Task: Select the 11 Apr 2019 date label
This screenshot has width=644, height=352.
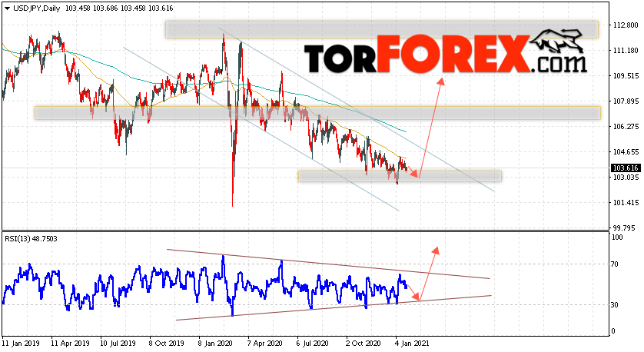Action: click(70, 344)
